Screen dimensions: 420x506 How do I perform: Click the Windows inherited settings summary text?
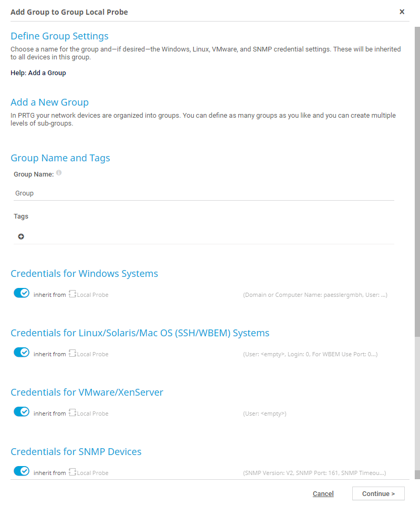tap(315, 295)
